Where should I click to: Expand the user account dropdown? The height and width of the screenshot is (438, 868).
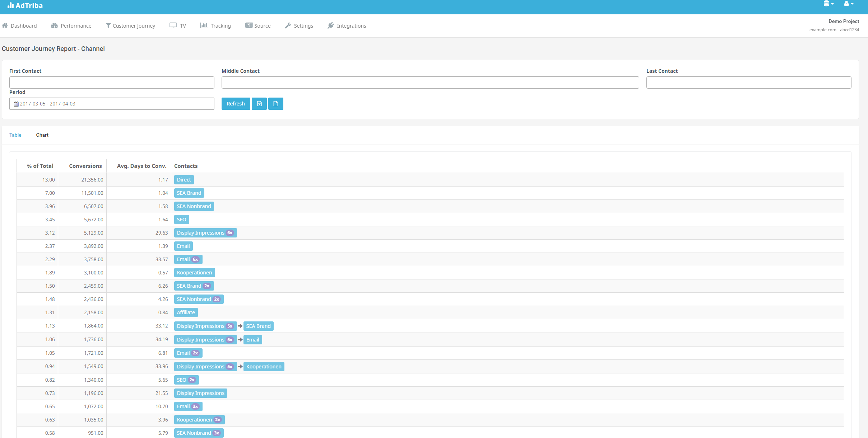pos(848,4)
